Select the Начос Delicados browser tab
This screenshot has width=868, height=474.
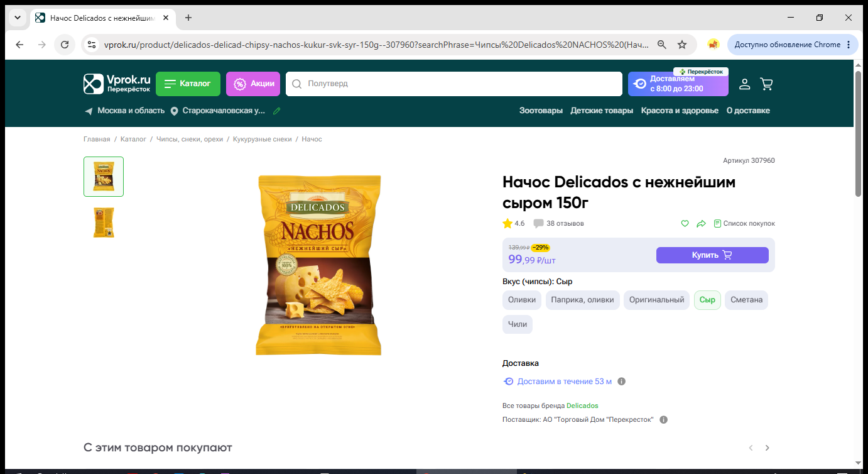(104, 18)
